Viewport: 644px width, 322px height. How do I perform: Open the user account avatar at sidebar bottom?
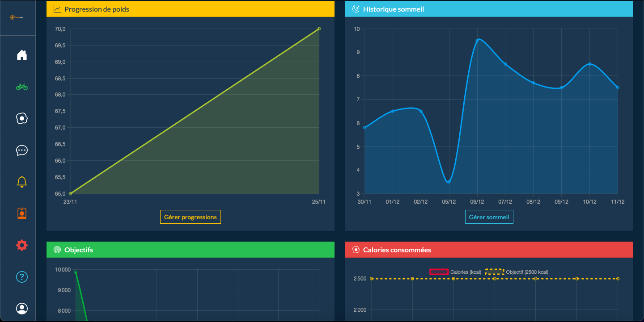(21, 309)
